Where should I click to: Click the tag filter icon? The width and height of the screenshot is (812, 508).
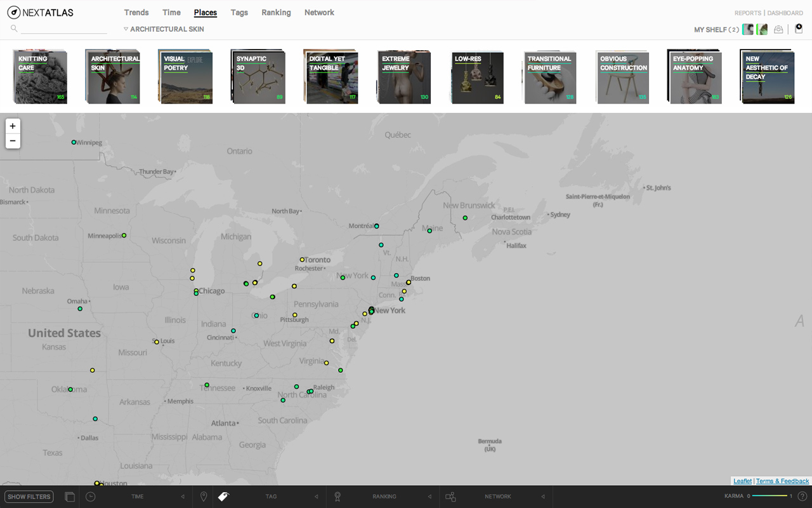click(x=223, y=497)
